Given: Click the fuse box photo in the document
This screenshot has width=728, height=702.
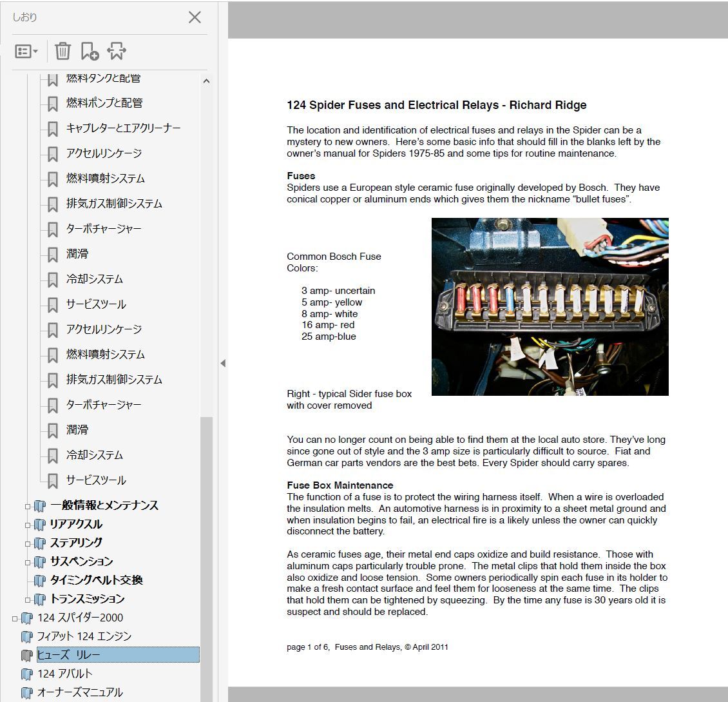Looking at the screenshot, I should 550,307.
